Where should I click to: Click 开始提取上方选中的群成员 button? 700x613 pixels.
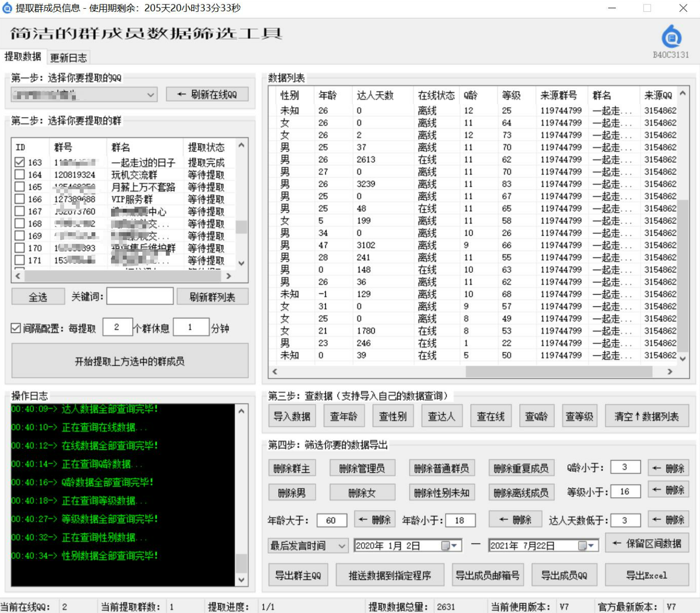pyautogui.click(x=130, y=361)
